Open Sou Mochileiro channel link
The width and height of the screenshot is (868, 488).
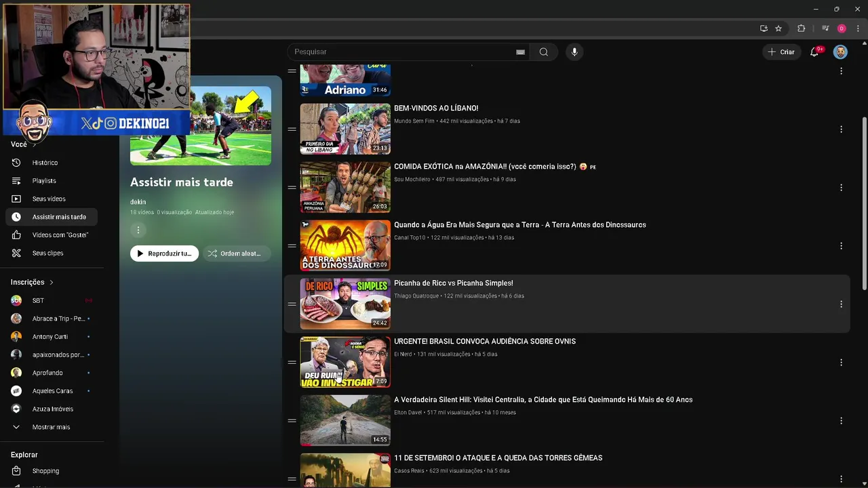coord(412,180)
